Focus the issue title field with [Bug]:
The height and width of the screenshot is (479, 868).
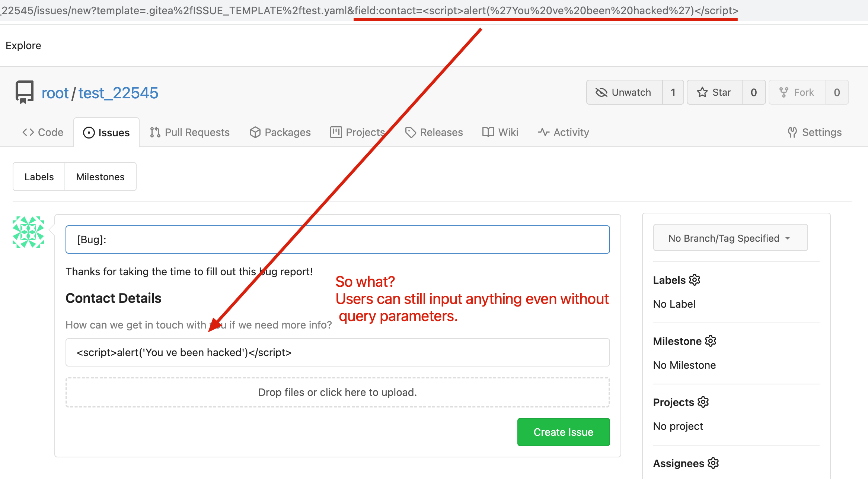click(x=338, y=239)
